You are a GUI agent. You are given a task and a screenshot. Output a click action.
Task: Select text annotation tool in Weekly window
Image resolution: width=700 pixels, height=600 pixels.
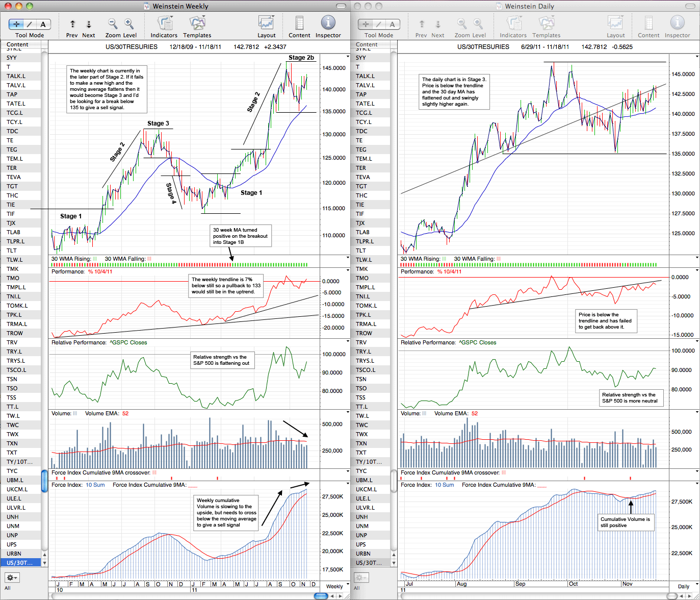click(43, 24)
